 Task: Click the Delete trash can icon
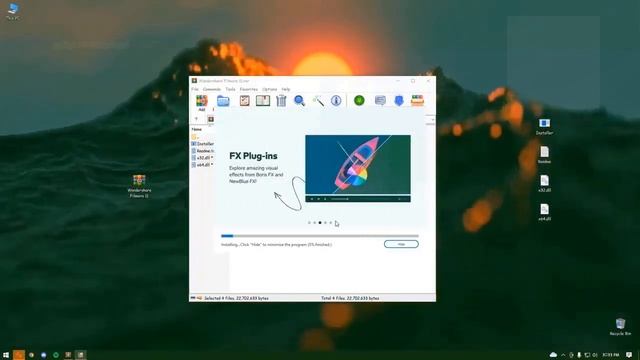pyautogui.click(x=281, y=100)
